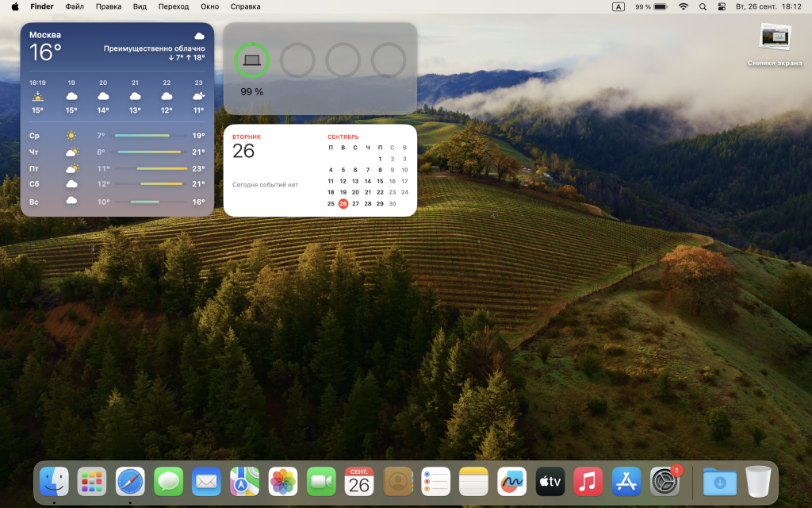Open Photos from the Dock
The image size is (812, 508).
283,481
